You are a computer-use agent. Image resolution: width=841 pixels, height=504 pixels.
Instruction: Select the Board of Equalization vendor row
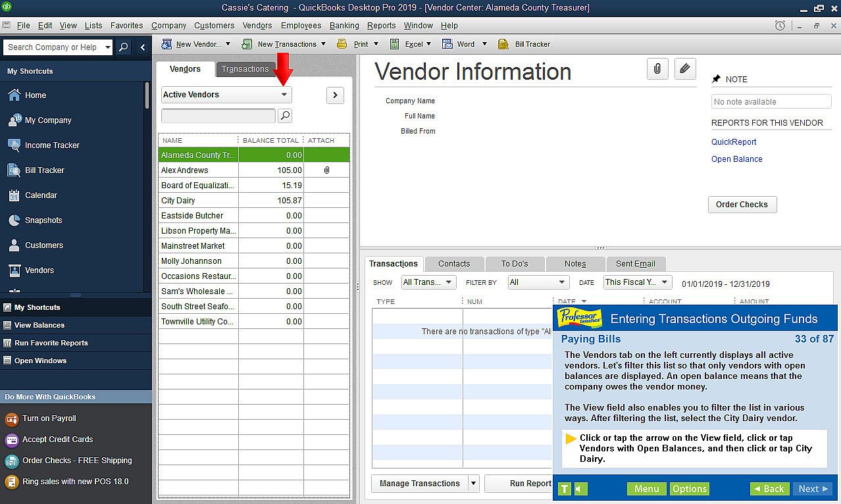tap(254, 186)
